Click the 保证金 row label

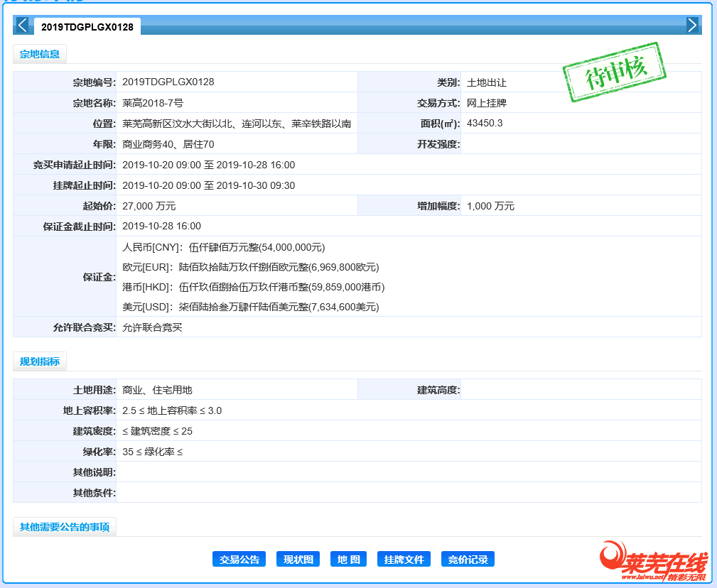(x=99, y=278)
